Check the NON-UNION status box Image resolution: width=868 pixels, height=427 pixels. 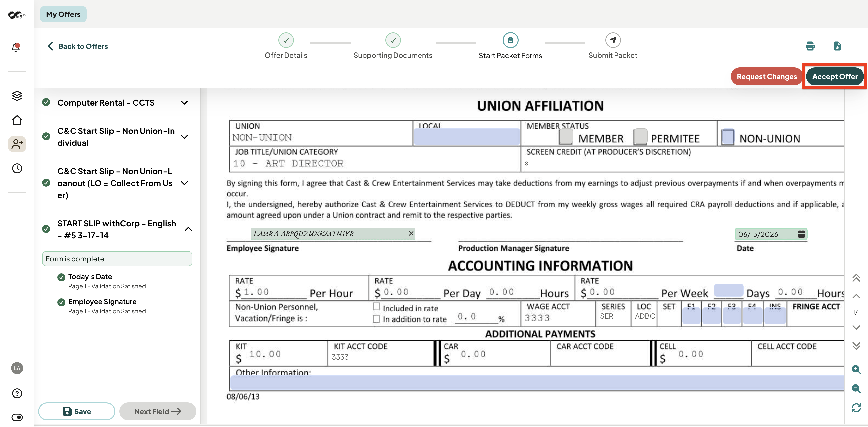[x=728, y=137]
